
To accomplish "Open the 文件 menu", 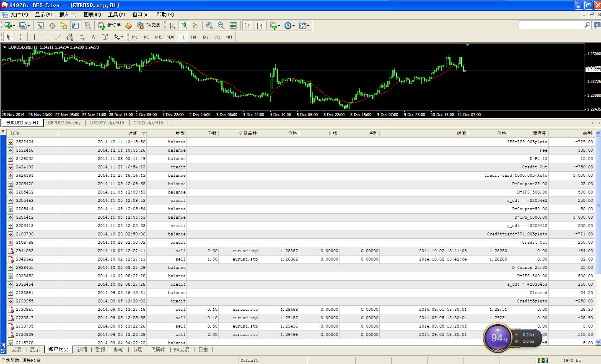I will tap(19, 15).
